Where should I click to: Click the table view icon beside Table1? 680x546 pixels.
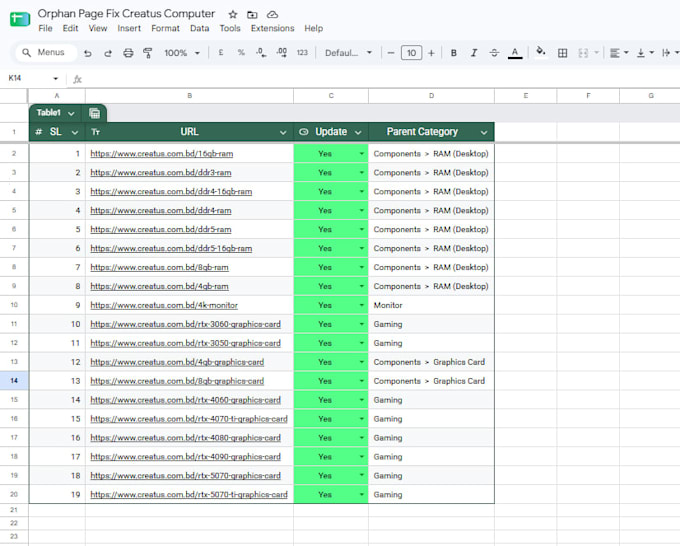tap(94, 113)
